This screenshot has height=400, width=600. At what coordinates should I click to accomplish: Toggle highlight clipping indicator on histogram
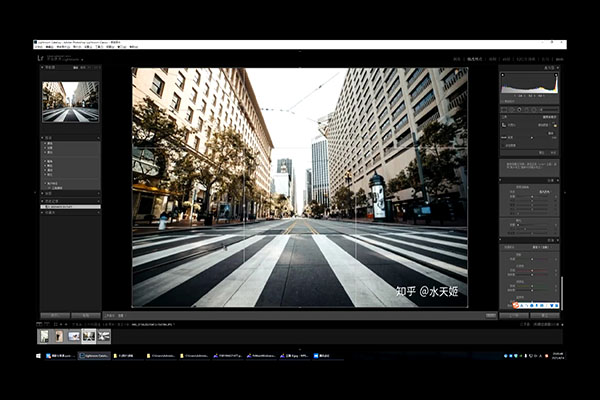point(556,75)
